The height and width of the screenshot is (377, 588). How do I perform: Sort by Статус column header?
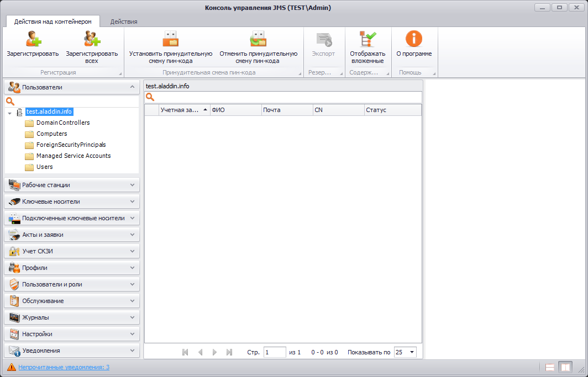pos(392,110)
